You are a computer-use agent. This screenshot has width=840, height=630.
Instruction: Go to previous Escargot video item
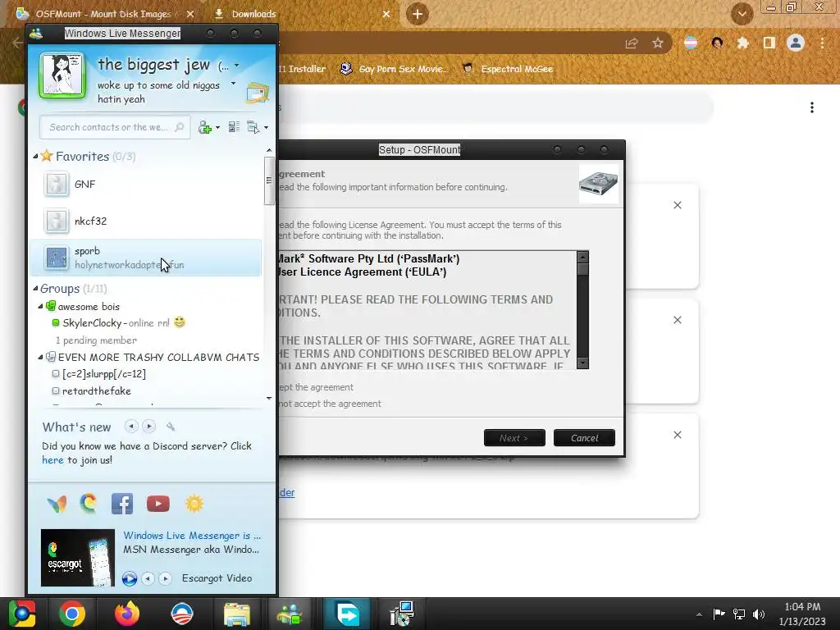[x=148, y=578]
